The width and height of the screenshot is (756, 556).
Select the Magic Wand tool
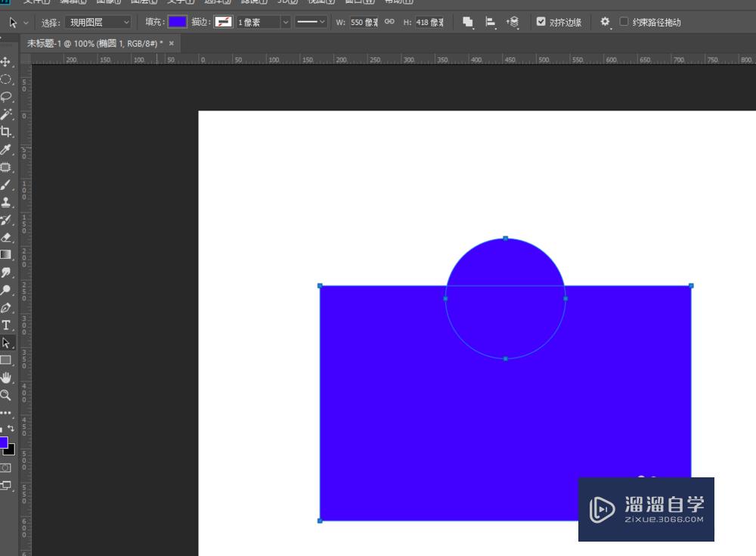click(x=6, y=114)
